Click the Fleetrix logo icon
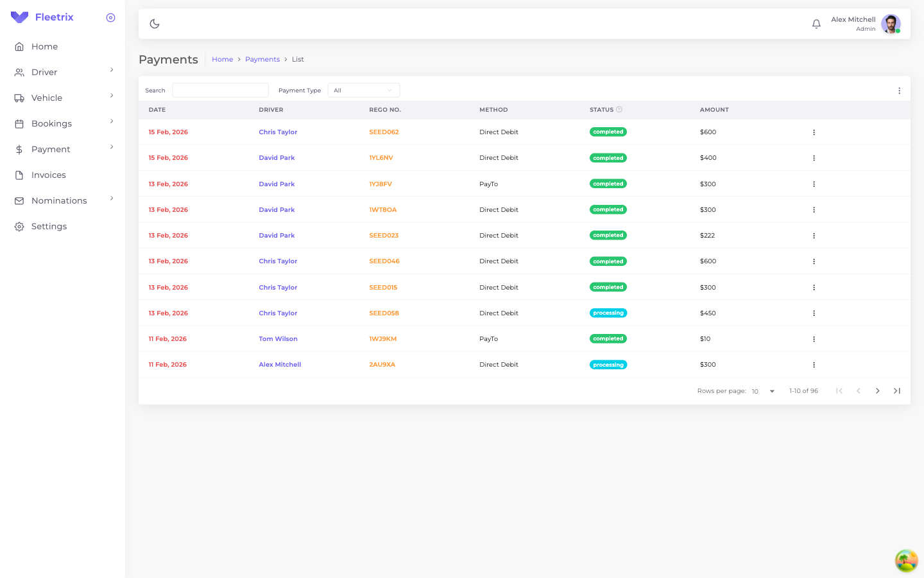Viewport: 924px width, 578px height. click(x=19, y=17)
